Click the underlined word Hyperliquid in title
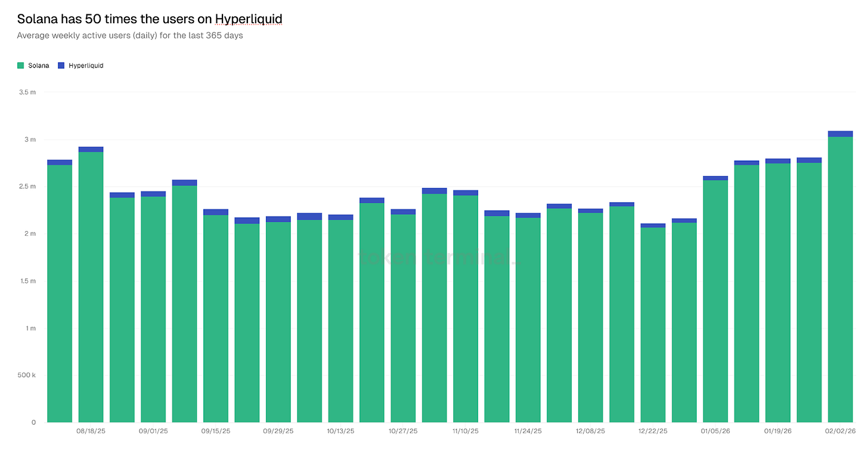Viewport: 868px width, 451px height. pos(249,19)
